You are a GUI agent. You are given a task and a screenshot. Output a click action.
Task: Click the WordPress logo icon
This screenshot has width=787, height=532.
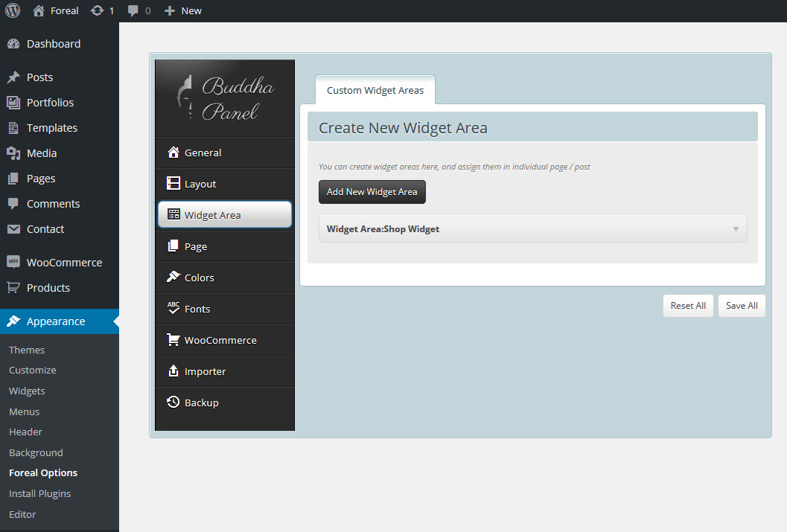[13, 10]
